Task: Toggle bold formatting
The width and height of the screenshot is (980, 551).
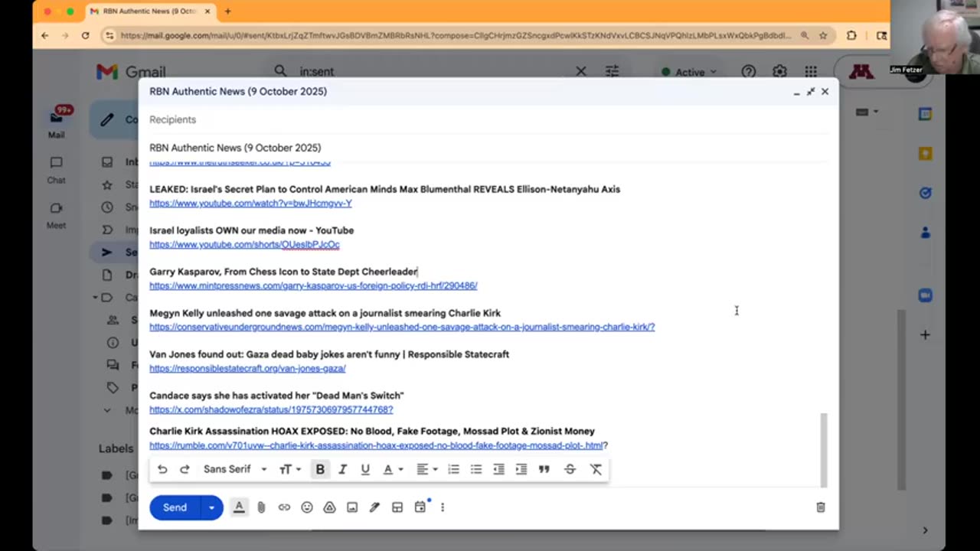Action: [320, 469]
